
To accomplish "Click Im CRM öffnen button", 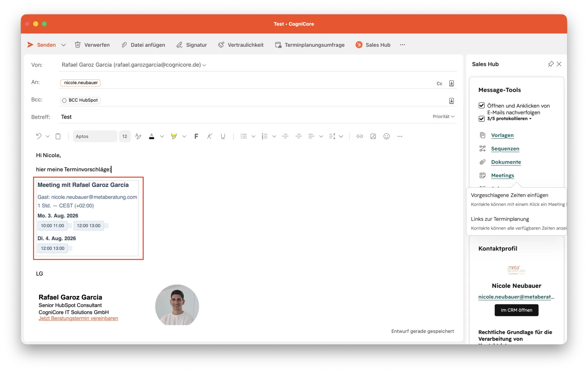I will coord(516,310).
